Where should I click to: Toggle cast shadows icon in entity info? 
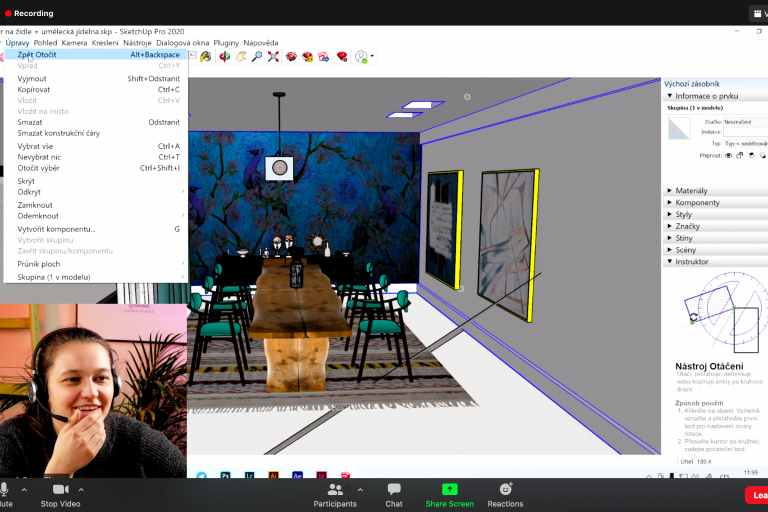pyautogui.click(x=751, y=156)
